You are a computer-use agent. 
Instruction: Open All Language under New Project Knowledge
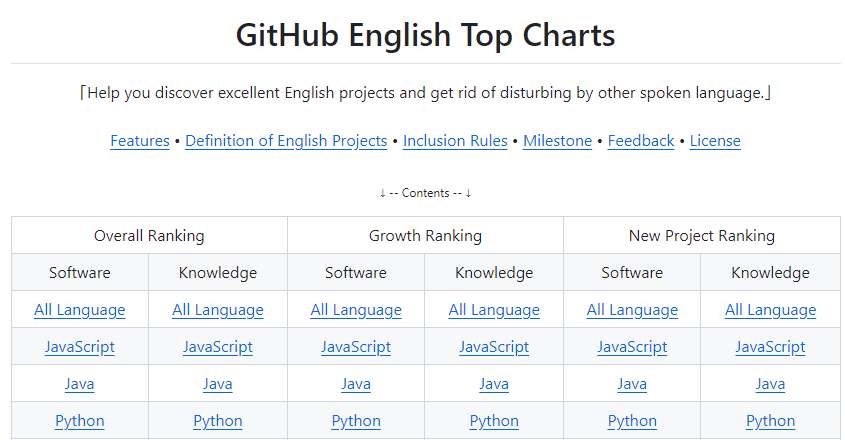tap(770, 310)
